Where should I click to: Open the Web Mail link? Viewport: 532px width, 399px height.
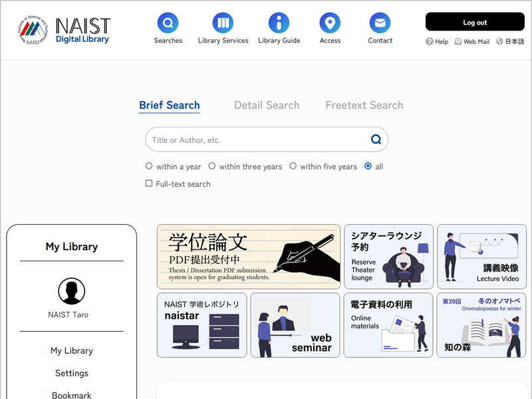click(x=472, y=41)
